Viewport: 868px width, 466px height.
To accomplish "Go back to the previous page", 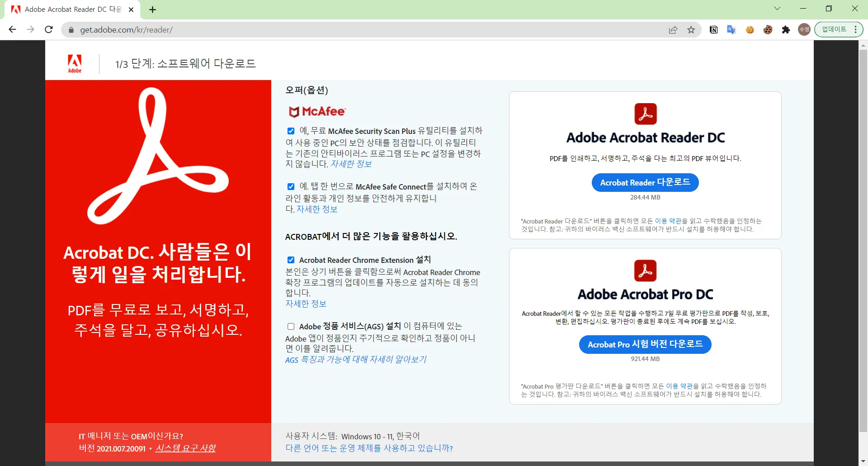I will (12, 29).
